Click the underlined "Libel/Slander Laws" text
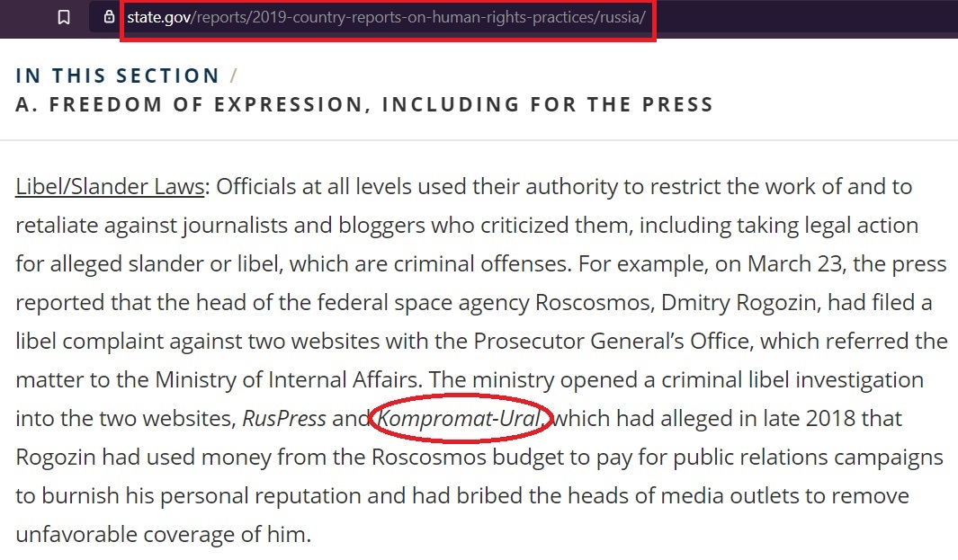Image resolution: width=958 pixels, height=560 pixels. tap(112, 187)
